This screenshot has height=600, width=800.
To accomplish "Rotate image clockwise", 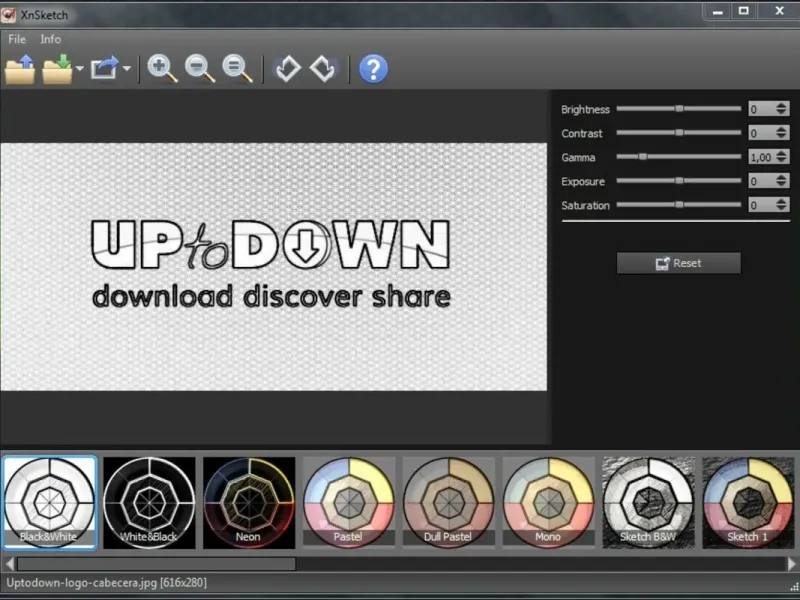I will (x=323, y=69).
